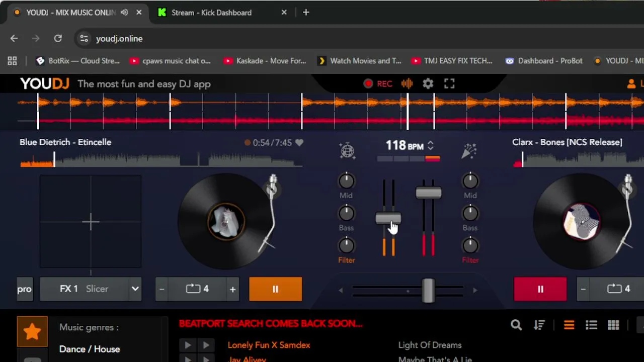Select the Dance / House genre
The width and height of the screenshot is (644, 362).
pos(90,349)
